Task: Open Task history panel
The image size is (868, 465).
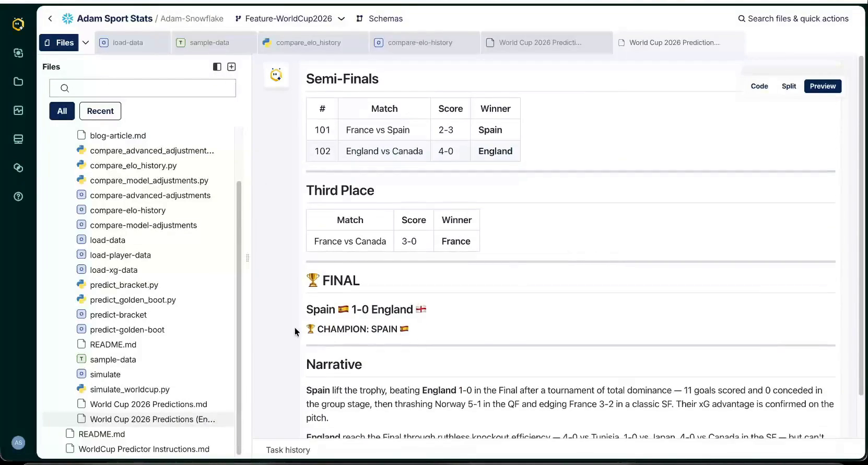Action: pos(288,450)
